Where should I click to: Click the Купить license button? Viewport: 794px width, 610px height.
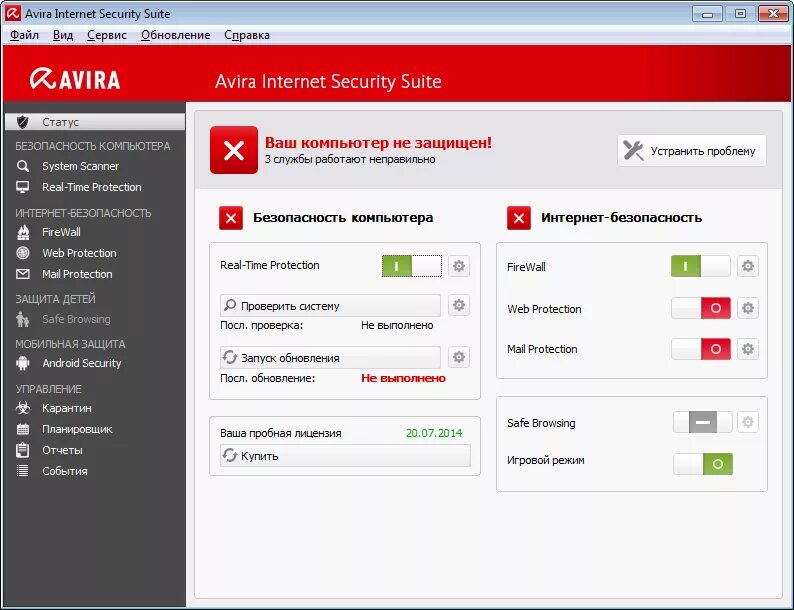345,456
